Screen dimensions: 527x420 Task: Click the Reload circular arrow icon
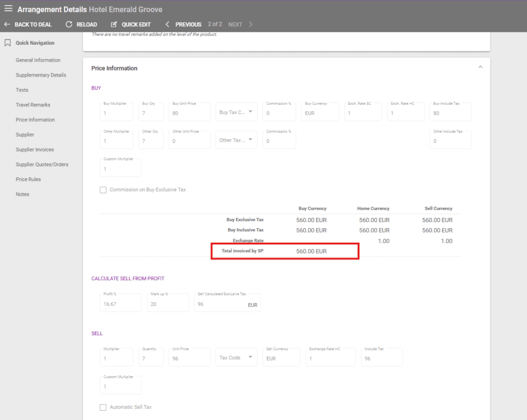[69, 24]
